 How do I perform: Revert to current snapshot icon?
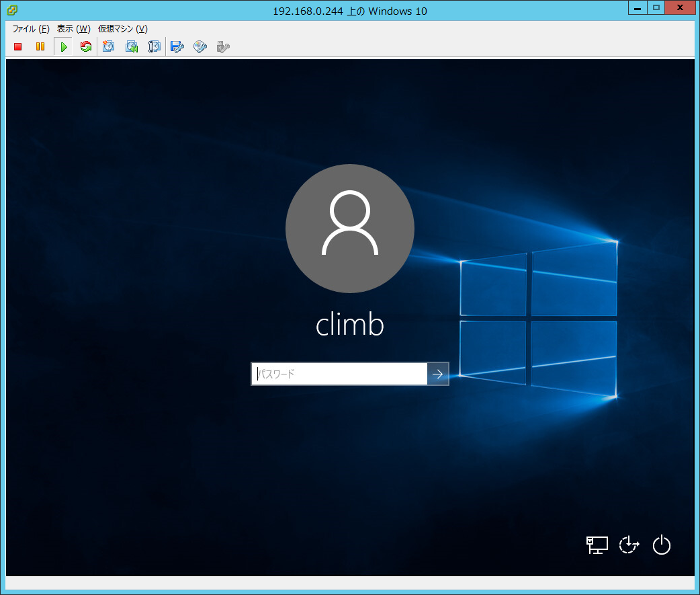click(132, 46)
